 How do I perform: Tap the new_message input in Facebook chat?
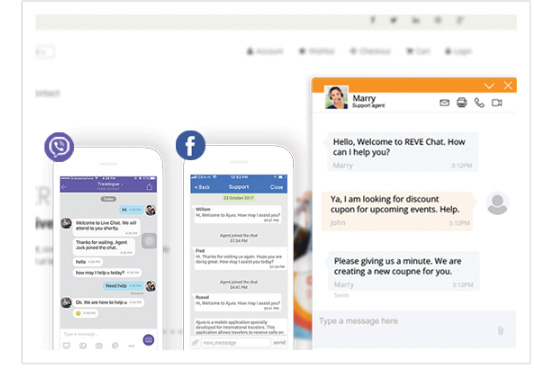coord(236,342)
